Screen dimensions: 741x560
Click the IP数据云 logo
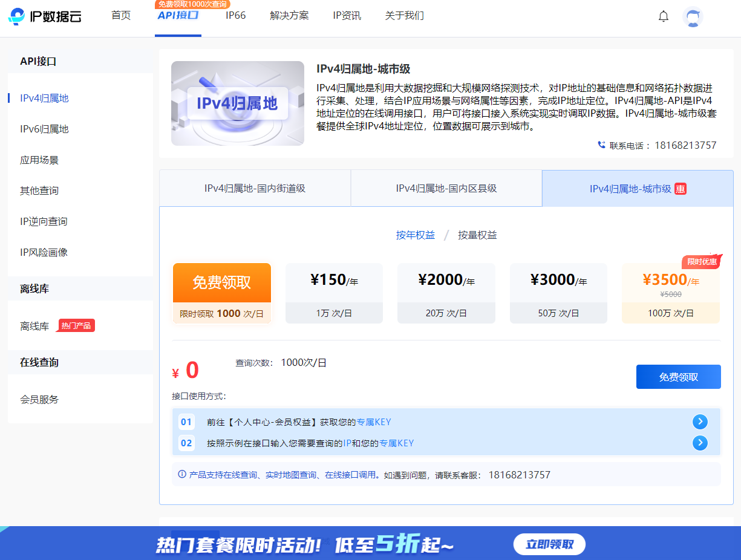point(44,16)
